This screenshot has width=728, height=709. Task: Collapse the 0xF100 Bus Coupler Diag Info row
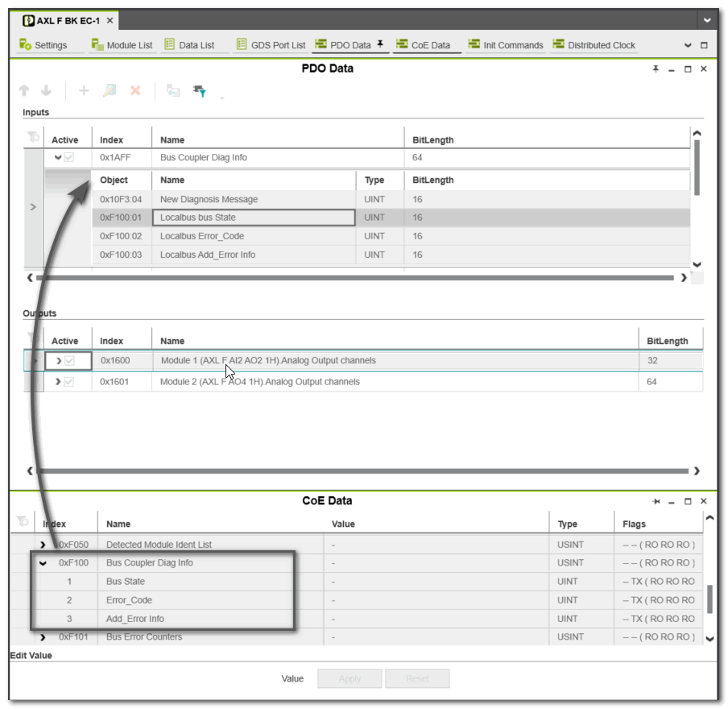coord(43,563)
